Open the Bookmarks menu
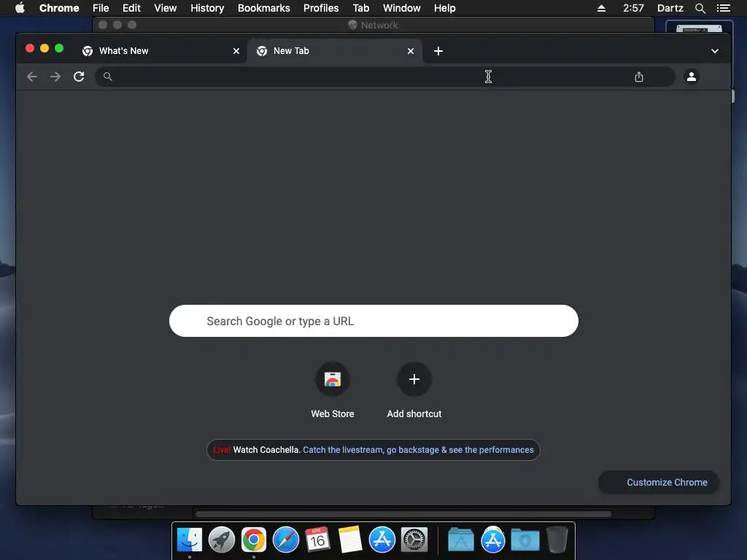 pyautogui.click(x=264, y=8)
